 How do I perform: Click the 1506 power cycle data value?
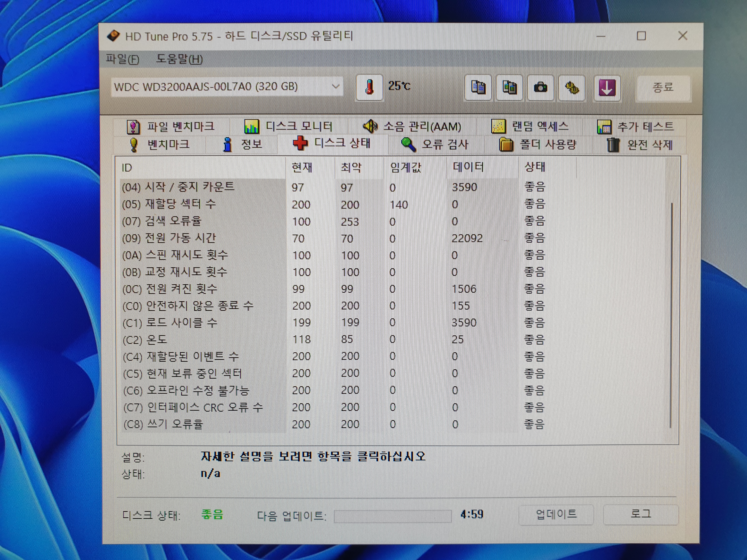(x=464, y=289)
